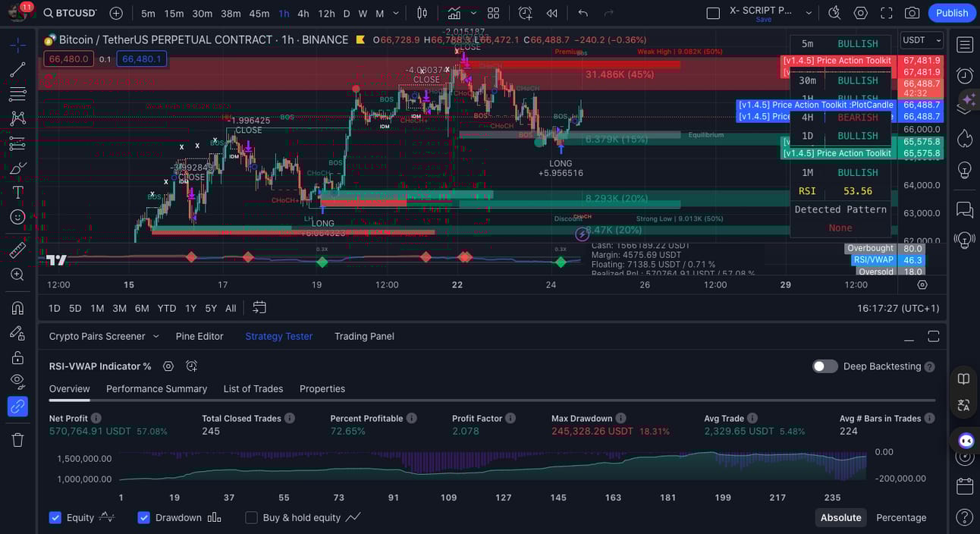Open the Indicators menu icon
The image size is (980, 534).
point(454,13)
